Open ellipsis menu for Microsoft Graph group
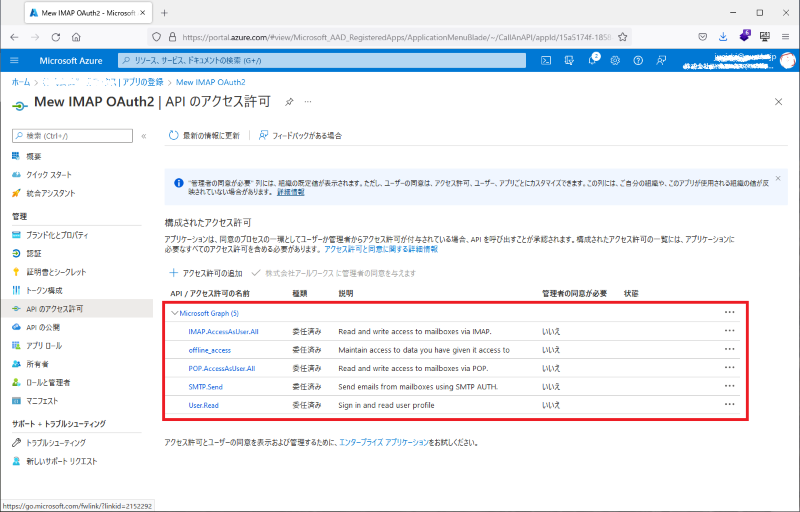 pyautogui.click(x=730, y=312)
